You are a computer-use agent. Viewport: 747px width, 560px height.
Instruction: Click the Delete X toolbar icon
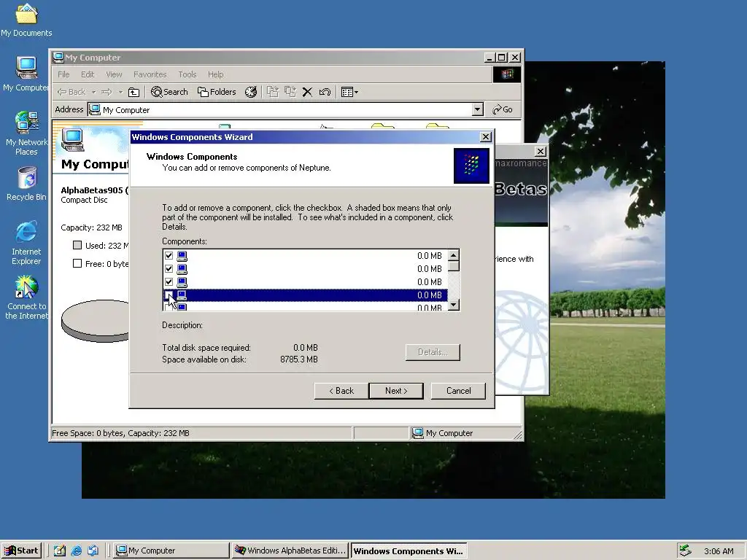click(307, 92)
